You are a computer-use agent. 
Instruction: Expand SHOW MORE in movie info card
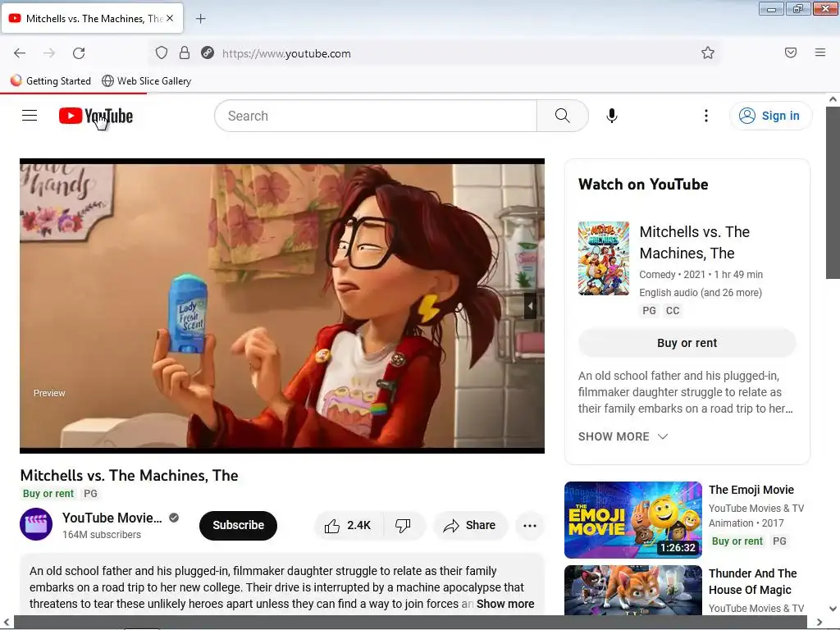pyautogui.click(x=623, y=436)
